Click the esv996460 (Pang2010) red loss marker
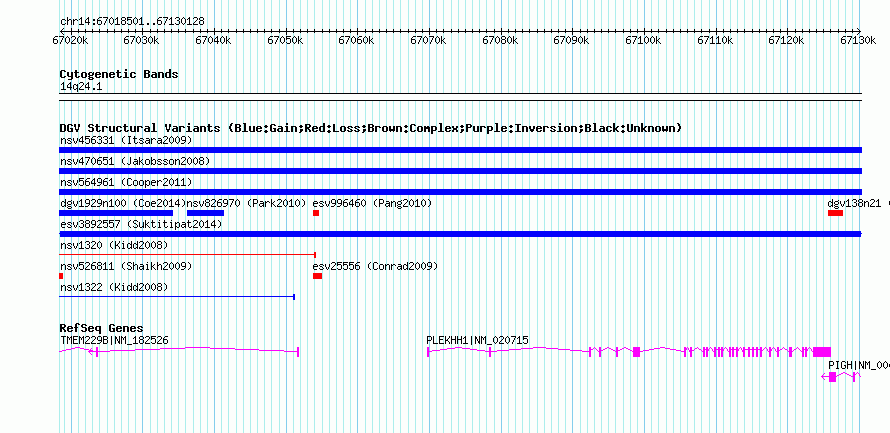The height and width of the screenshot is (433, 890). [x=316, y=213]
